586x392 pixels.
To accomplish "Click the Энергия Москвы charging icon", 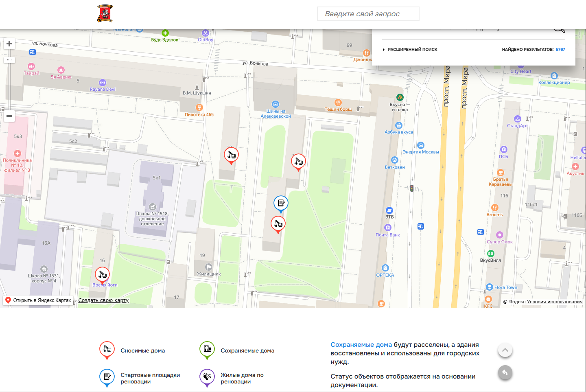I will 421,145.
